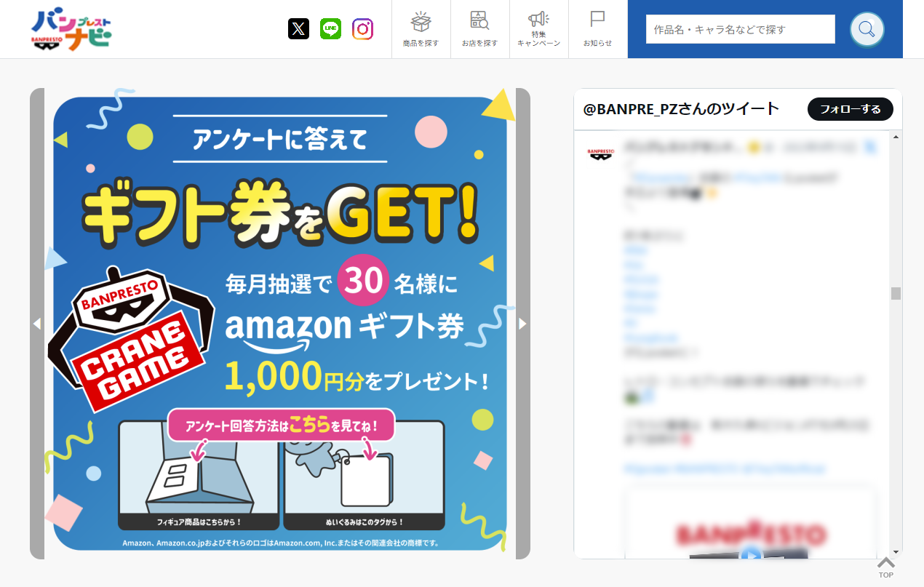Screen dimensions: 924x587
Task: Go to previous carousel slide arrow
Action: pos(37,324)
